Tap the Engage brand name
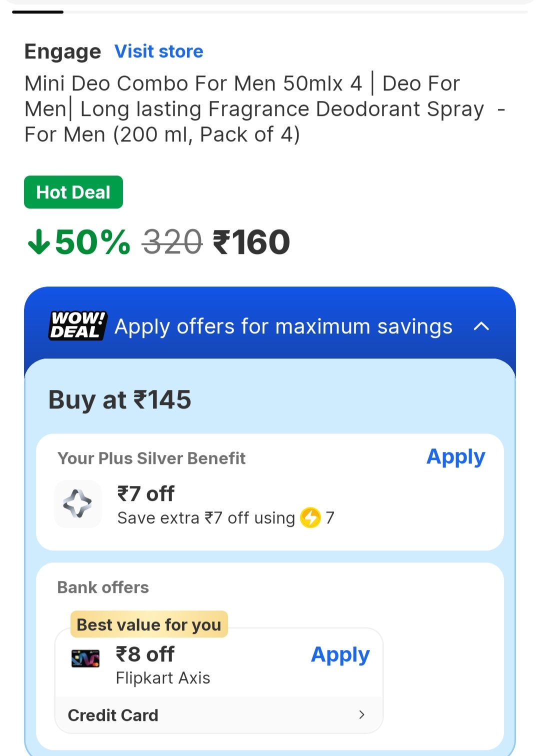Screen dimensions: 540x756 tap(62, 51)
